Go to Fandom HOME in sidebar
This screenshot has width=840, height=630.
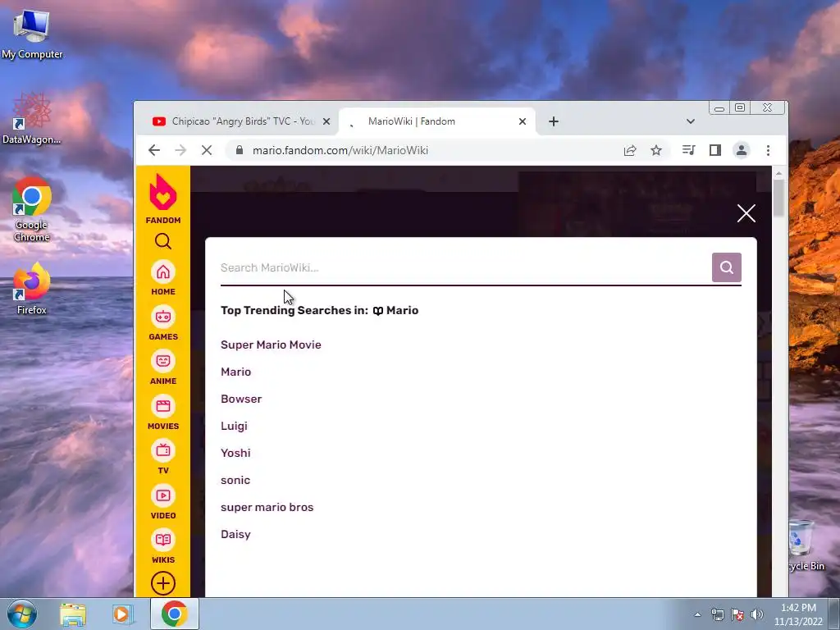[163, 279]
